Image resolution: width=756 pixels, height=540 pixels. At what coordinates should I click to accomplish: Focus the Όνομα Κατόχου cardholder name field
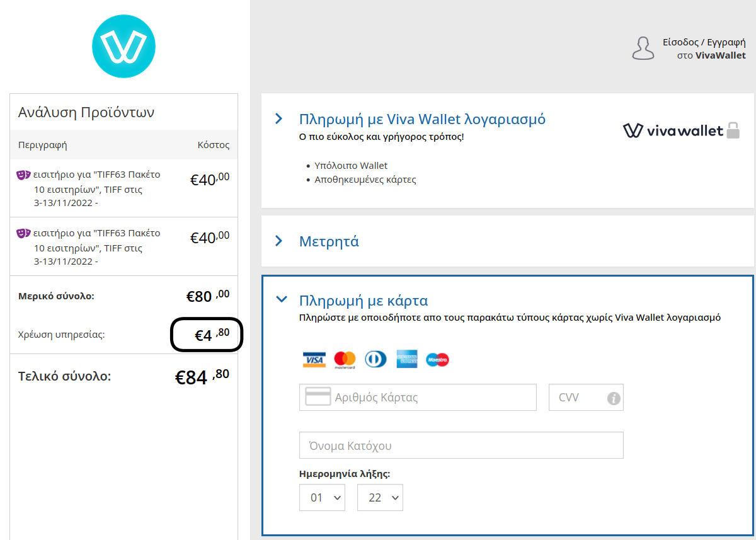point(461,445)
